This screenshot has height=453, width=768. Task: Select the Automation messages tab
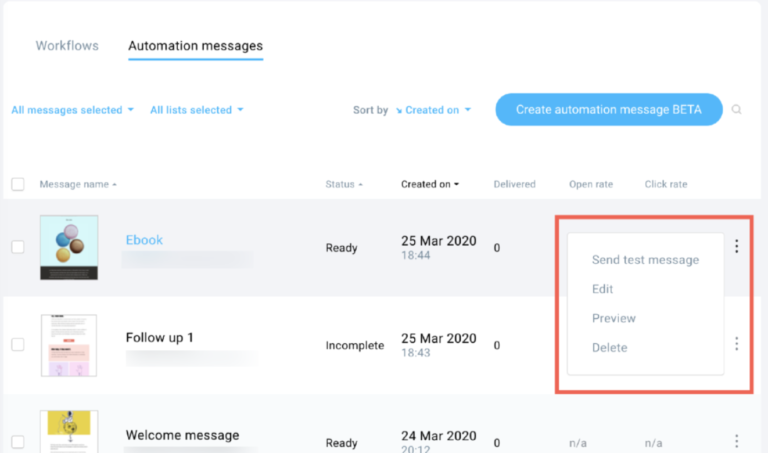tap(195, 46)
